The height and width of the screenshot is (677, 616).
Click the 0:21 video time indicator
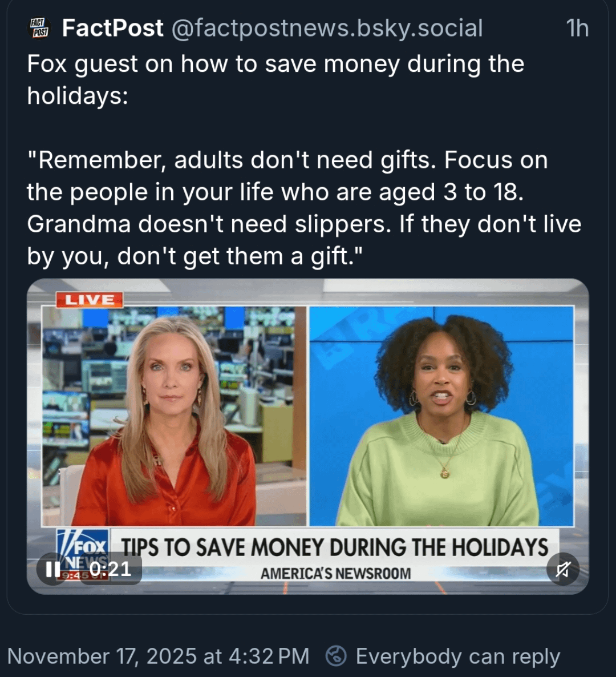[111, 569]
